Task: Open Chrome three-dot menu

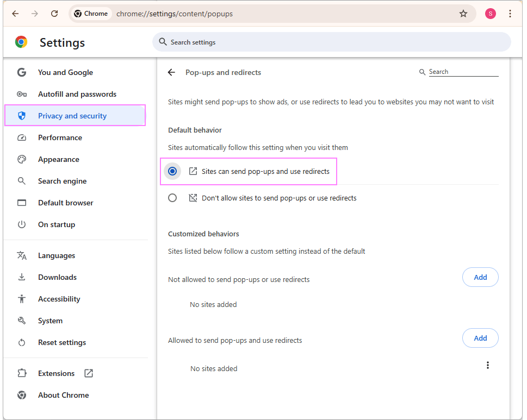Action: click(x=510, y=14)
